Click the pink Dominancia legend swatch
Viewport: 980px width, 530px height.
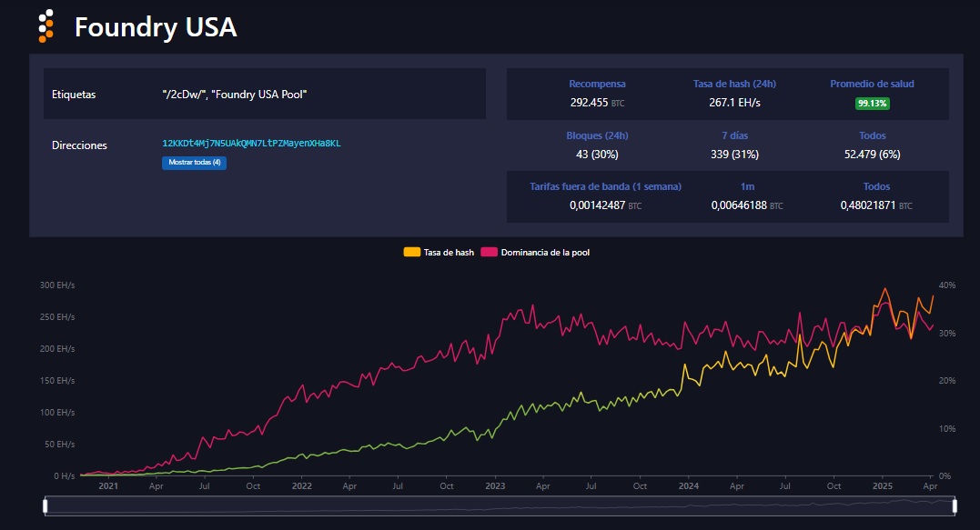click(x=489, y=252)
